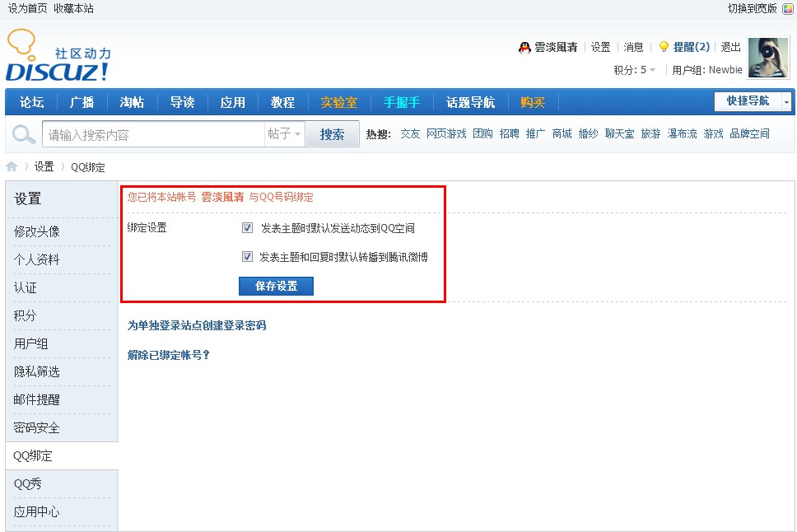Click the home breadcrumb icon
This screenshot has height=532, width=797.
coord(12,166)
